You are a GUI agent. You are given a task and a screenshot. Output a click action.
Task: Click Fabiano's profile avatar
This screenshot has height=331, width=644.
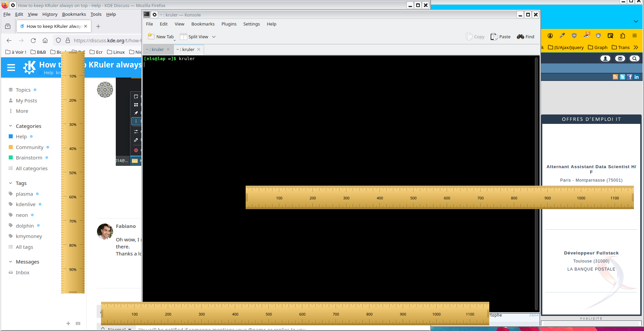click(x=105, y=232)
